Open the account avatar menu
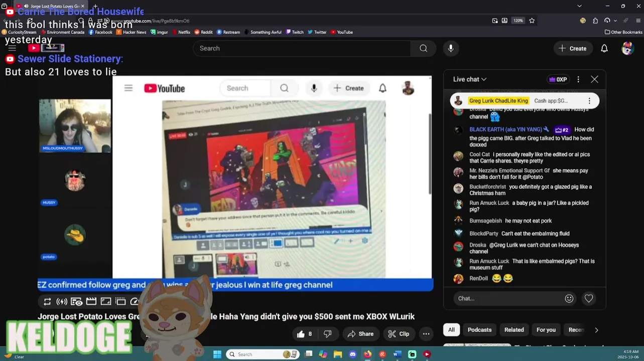The image size is (644, 361). 627,48
